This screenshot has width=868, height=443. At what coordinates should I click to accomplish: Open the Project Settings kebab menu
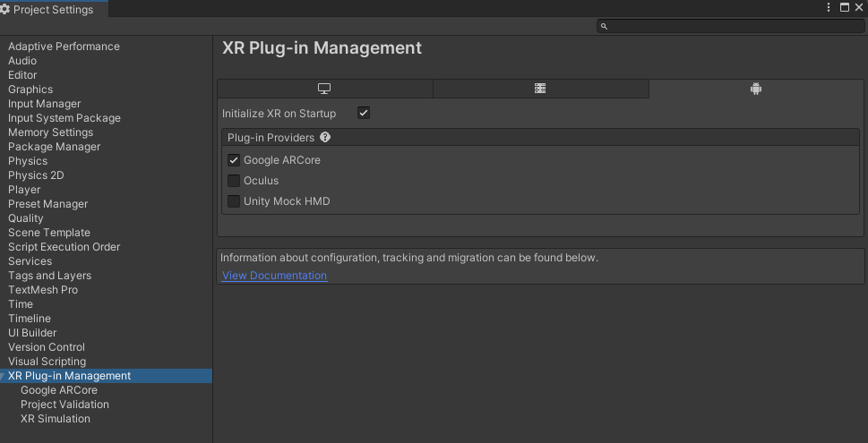pos(829,7)
